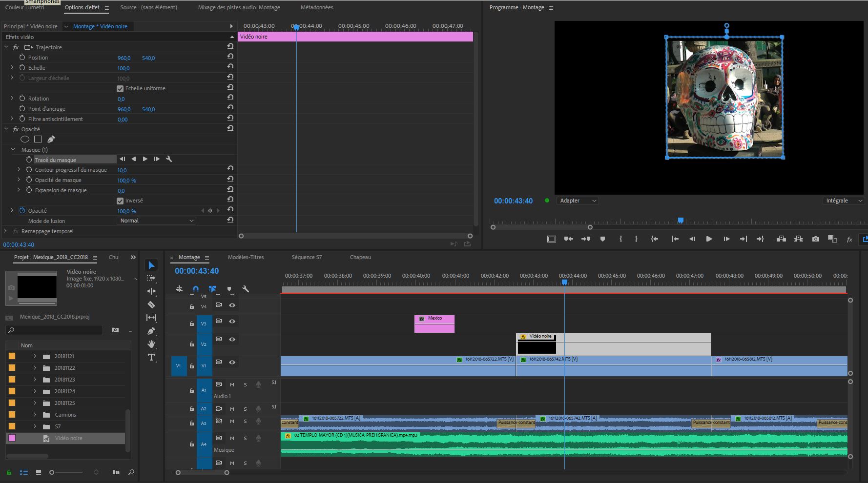868x483 pixels.
Task: Click the project panel thumbnail zoom slider
Action: click(x=52, y=472)
